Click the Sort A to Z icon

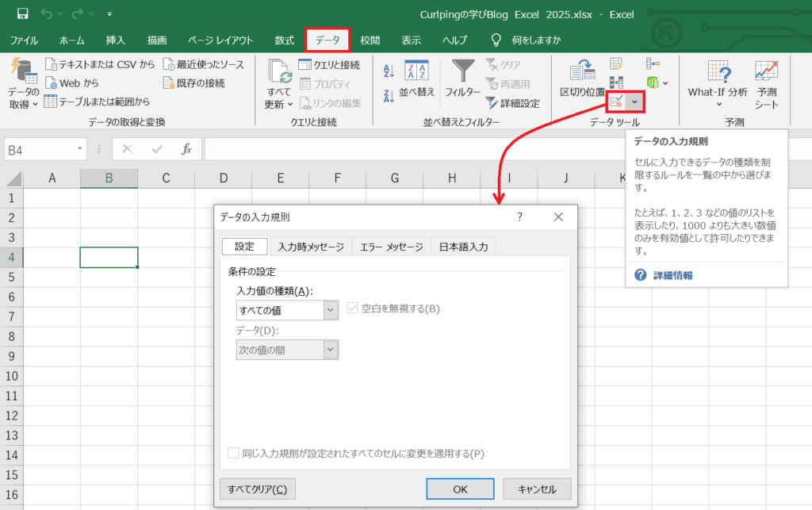tap(389, 71)
